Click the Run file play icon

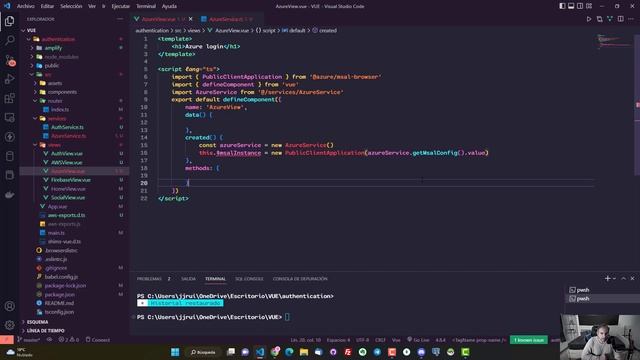pyautogui.click(x=589, y=19)
